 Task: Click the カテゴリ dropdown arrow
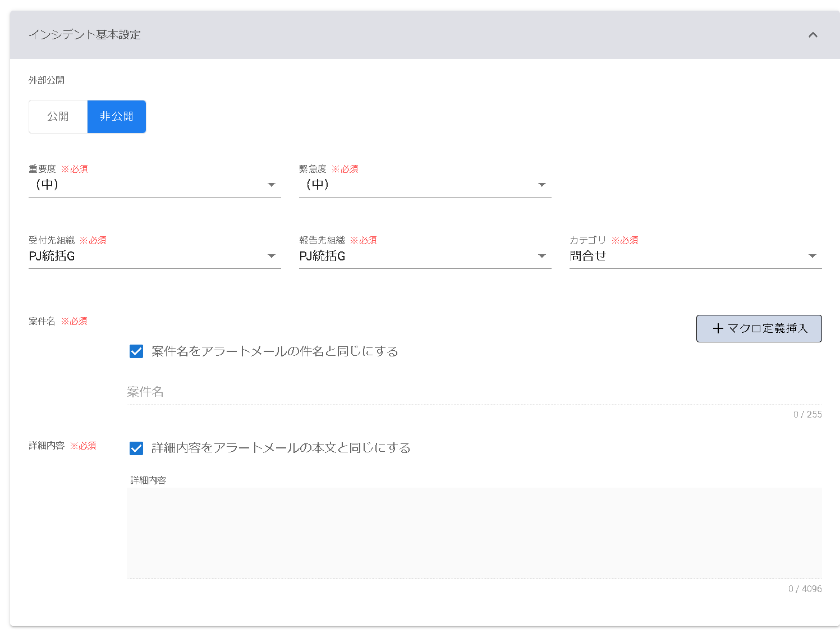[812, 256]
